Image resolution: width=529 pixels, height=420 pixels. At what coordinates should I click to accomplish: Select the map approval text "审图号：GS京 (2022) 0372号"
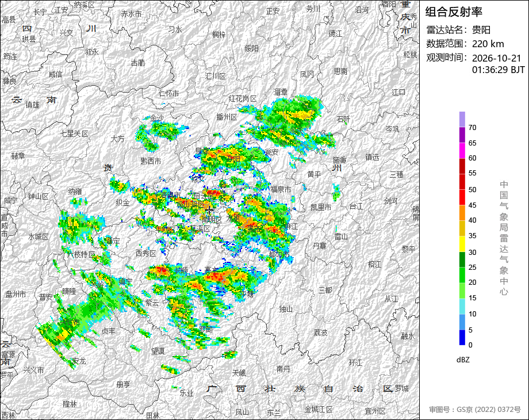[475, 410]
